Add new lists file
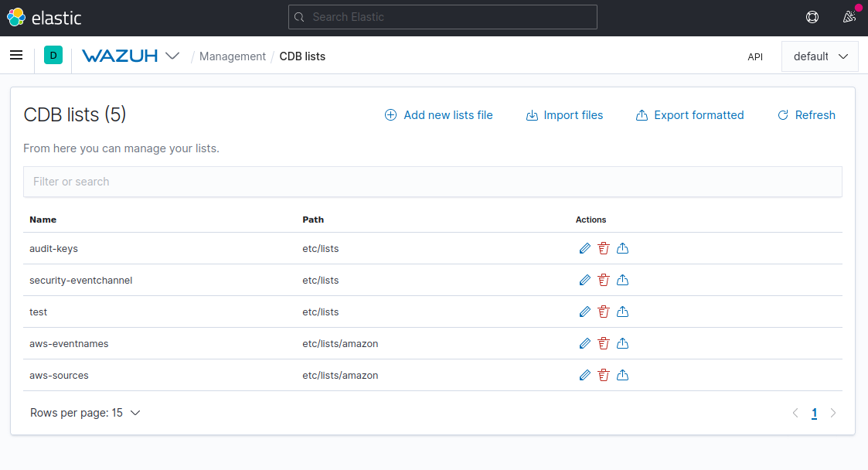The width and height of the screenshot is (868, 470). (x=438, y=114)
